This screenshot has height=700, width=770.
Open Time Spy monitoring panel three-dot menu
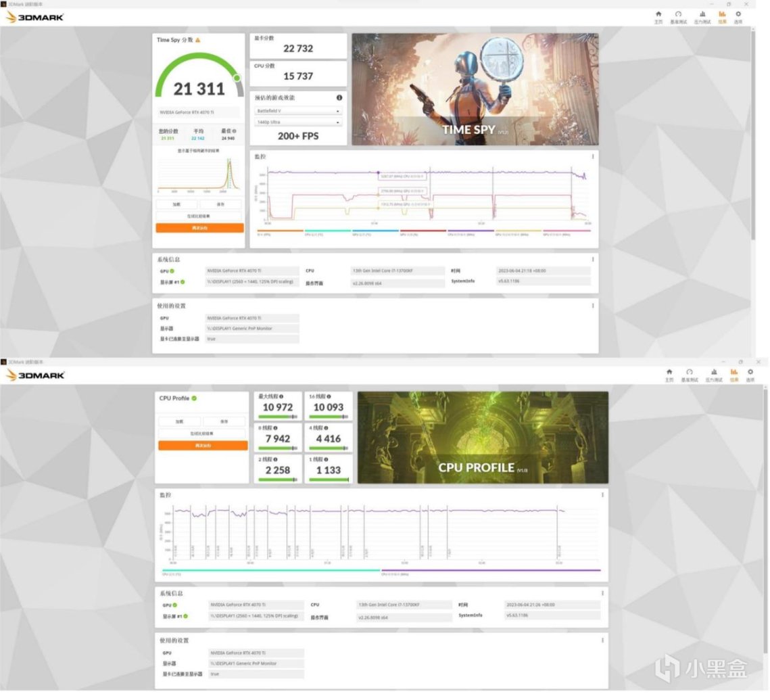point(593,157)
